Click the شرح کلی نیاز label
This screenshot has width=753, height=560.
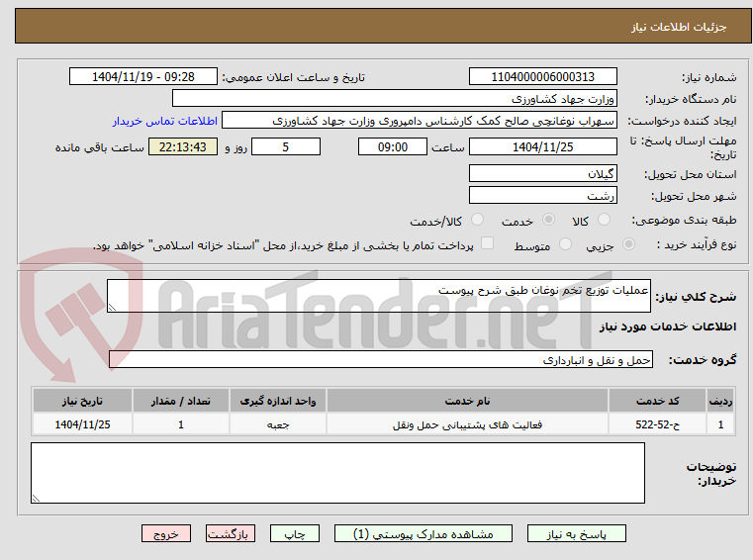[696, 297]
